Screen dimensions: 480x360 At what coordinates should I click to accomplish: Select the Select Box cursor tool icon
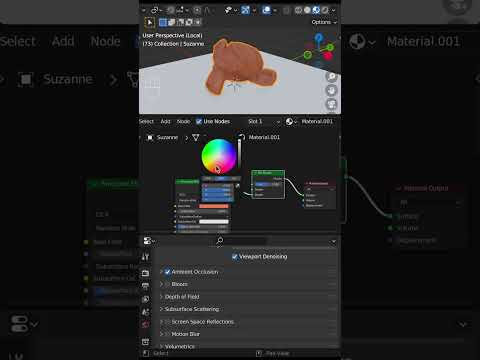click(150, 22)
